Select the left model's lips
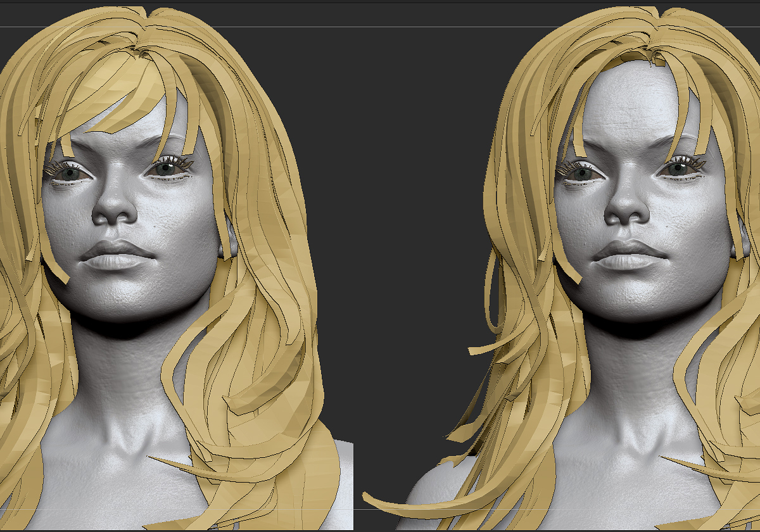Image resolution: width=760 pixels, height=532 pixels. pyautogui.click(x=118, y=255)
